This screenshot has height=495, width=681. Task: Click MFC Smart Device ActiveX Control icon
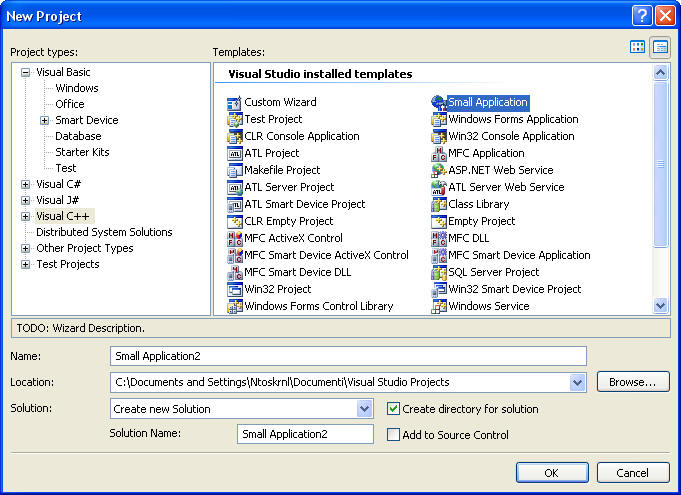tap(235, 255)
